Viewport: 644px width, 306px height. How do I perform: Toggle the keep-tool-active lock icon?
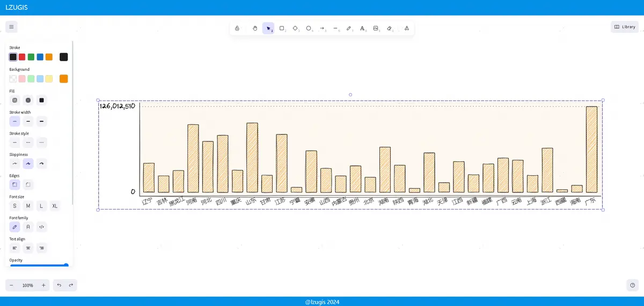point(237,28)
